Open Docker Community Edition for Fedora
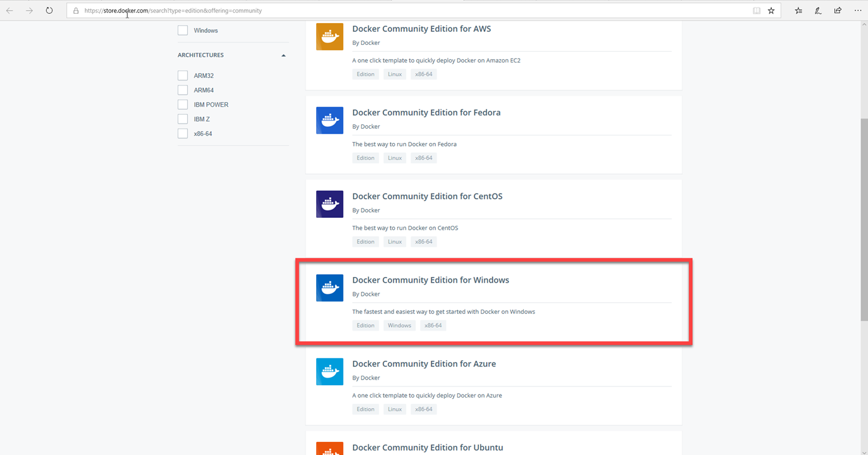 [x=426, y=112]
